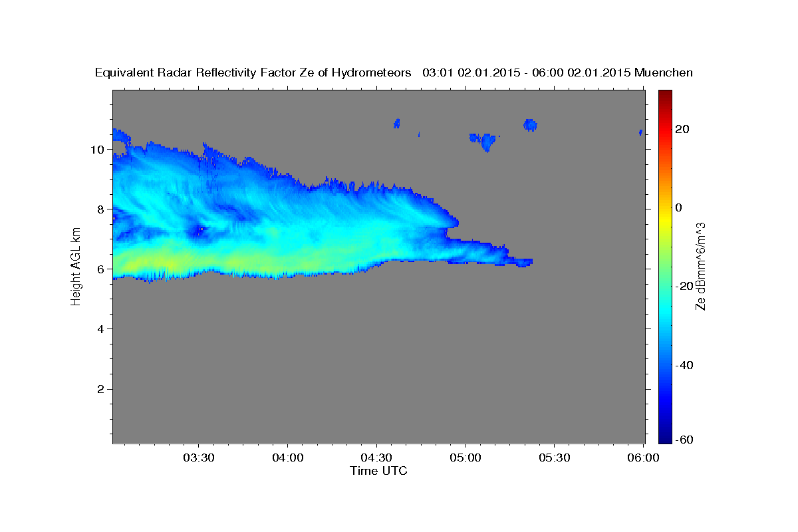
Task: Click the 05:00 time tick label
Action: click(x=465, y=458)
